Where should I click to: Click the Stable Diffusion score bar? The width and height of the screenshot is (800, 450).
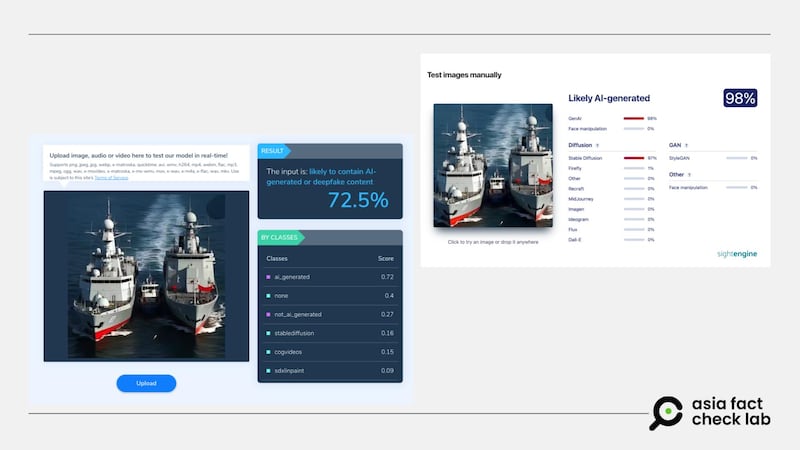point(634,158)
